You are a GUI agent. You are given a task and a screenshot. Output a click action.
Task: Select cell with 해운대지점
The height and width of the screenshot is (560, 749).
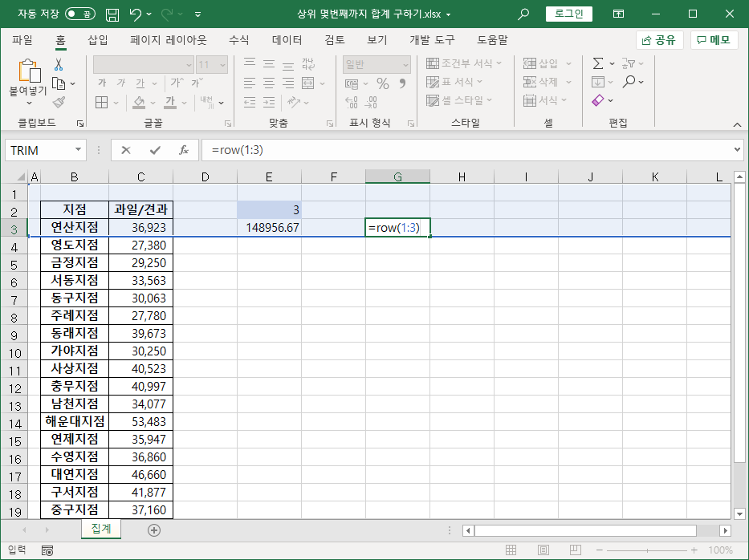[x=75, y=421]
